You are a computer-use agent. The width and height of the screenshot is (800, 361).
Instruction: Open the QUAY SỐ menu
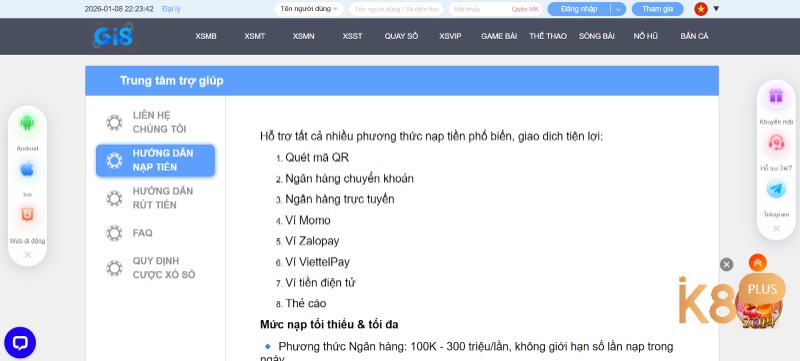coord(401,36)
